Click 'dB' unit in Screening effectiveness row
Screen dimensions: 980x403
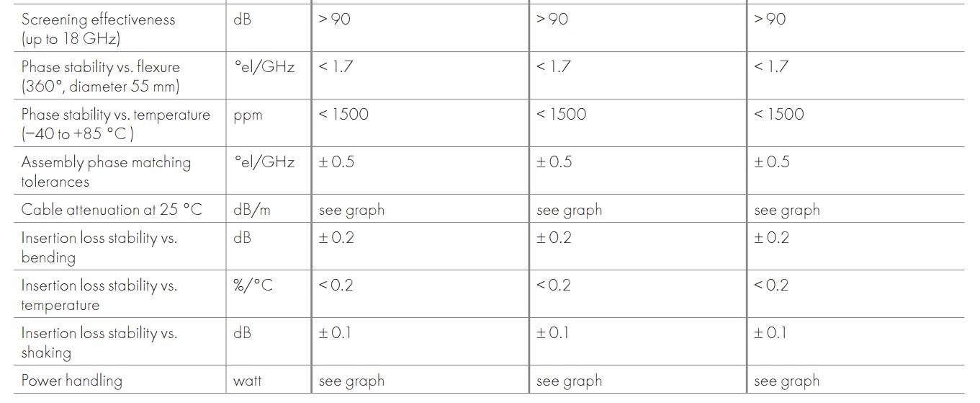(x=242, y=19)
